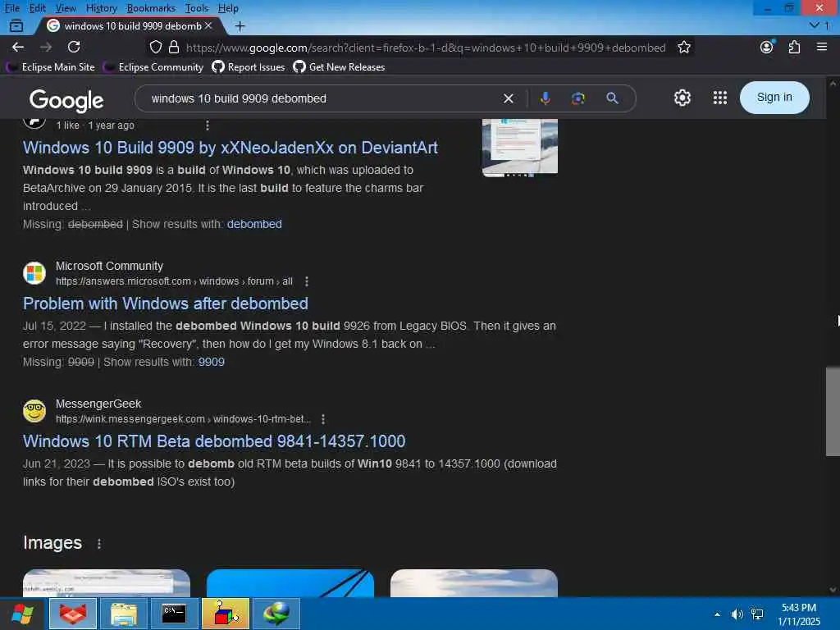Image resolution: width=840 pixels, height=630 pixels.
Task: Close the windows 10 build 9909 tab
Action: click(208, 25)
